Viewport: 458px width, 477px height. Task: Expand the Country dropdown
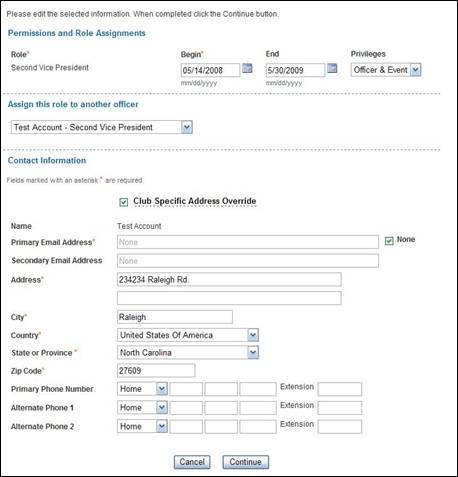(x=188, y=335)
